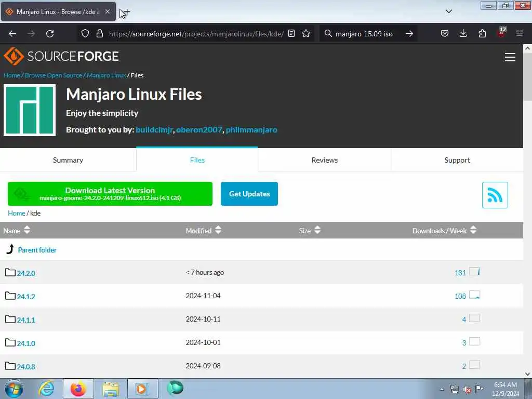
Task: Open Browse Open Source breadcrumb link
Action: point(54,75)
